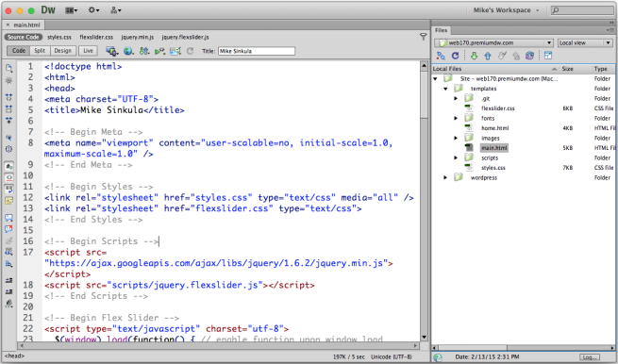Expand the fonts folder

click(x=456, y=118)
